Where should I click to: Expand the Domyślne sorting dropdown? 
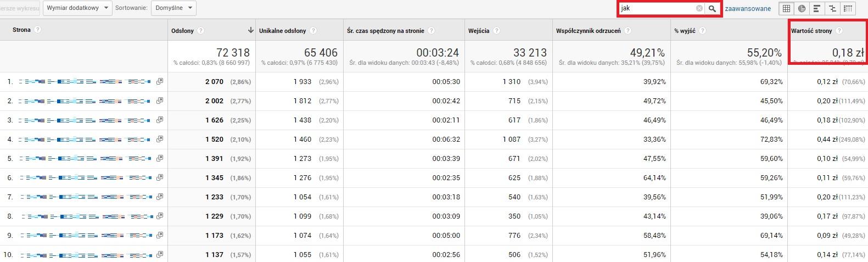coord(173,8)
